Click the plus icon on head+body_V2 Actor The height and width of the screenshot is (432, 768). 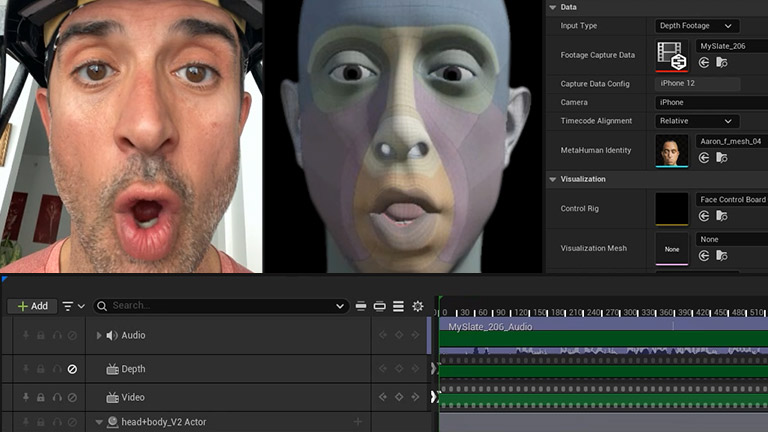coord(357,422)
